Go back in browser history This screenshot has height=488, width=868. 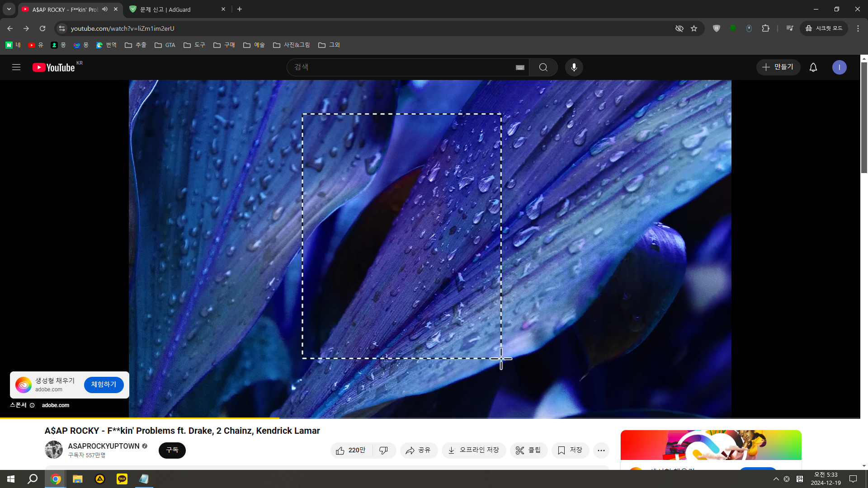[x=10, y=28]
